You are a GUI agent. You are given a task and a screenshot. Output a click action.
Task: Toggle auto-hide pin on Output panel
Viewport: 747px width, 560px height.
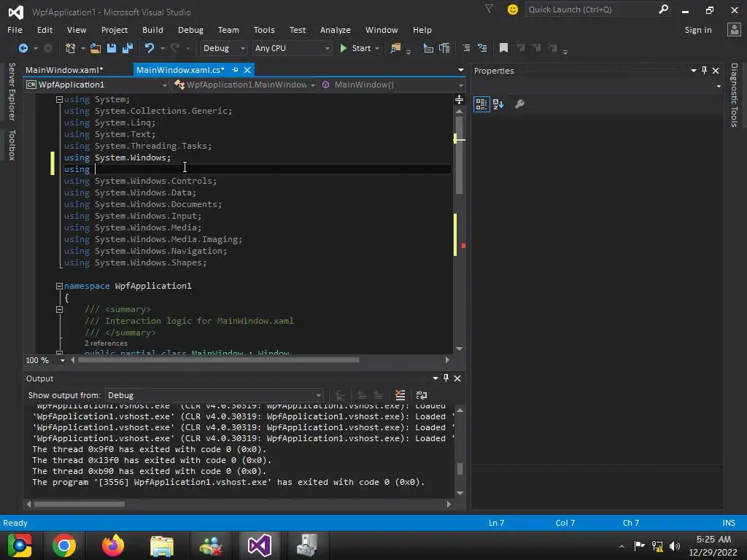pyautogui.click(x=446, y=378)
